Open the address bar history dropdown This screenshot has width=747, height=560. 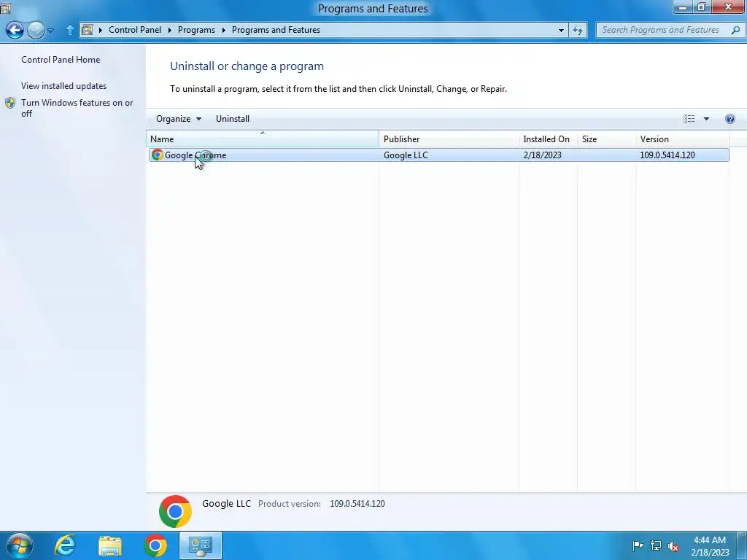click(x=561, y=30)
